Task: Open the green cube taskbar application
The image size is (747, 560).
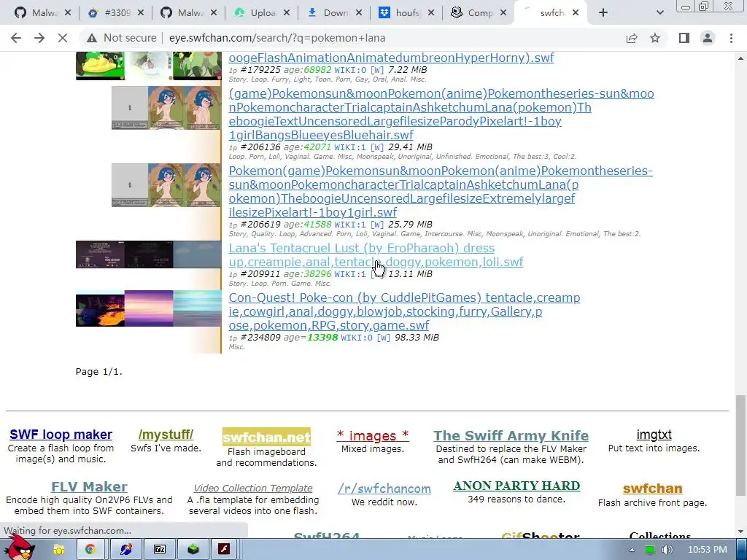Action: pos(193,550)
